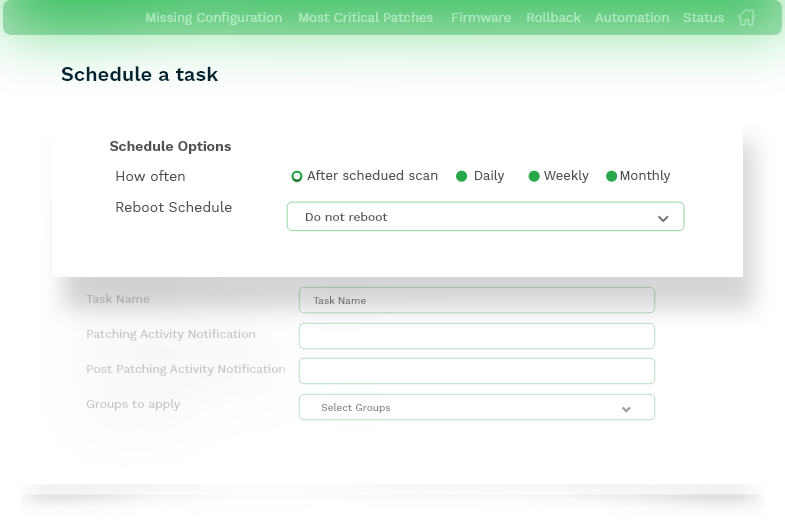Go to the Firmware section

click(480, 18)
